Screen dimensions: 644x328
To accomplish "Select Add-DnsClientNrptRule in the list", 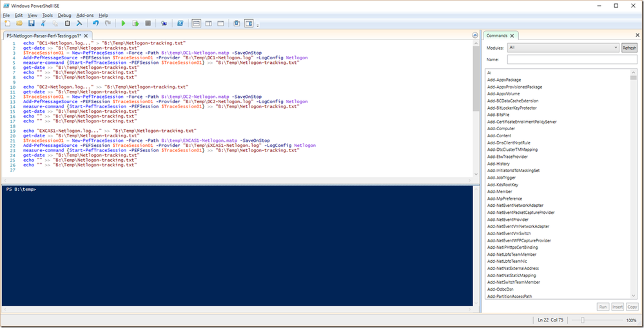I will pyautogui.click(x=509, y=143).
